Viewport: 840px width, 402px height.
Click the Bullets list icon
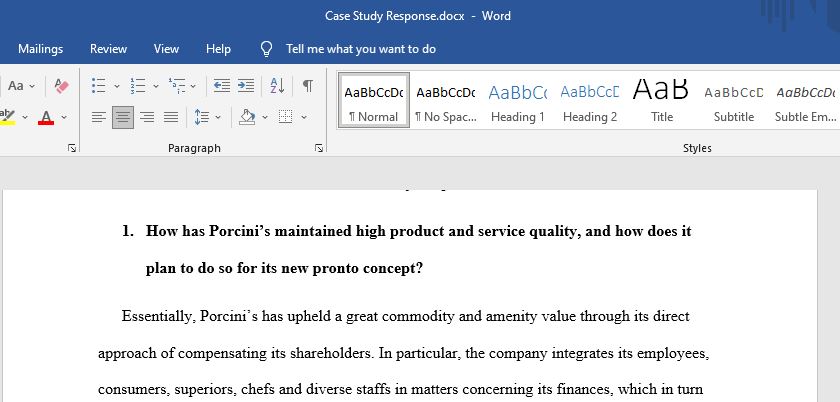click(99, 85)
